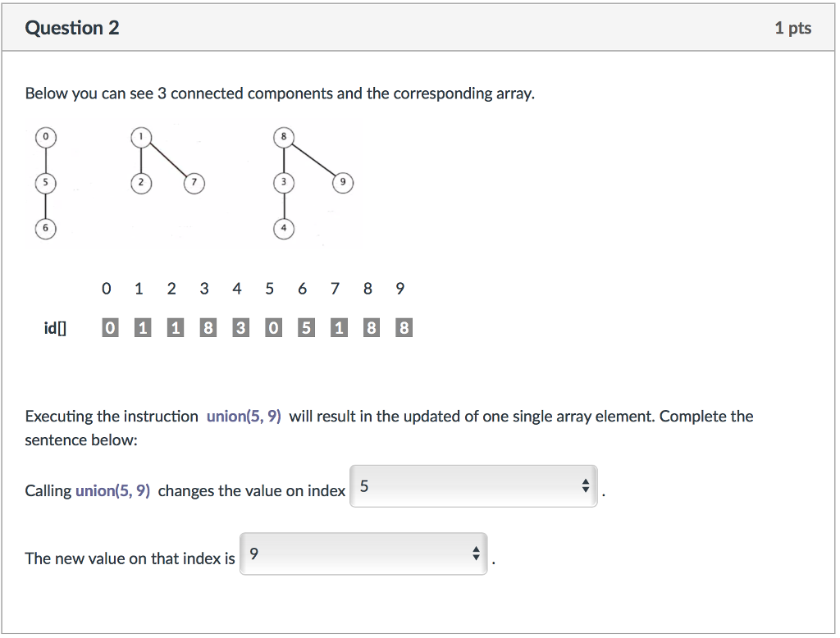
Task: Click the id[] cell holding 8 under index 3
Action: 208,326
